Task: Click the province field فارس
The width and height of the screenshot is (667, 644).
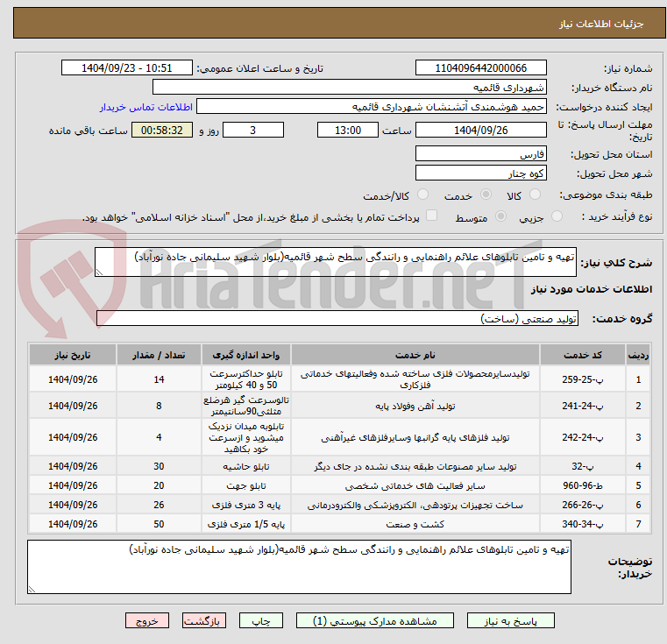Action: (480, 153)
